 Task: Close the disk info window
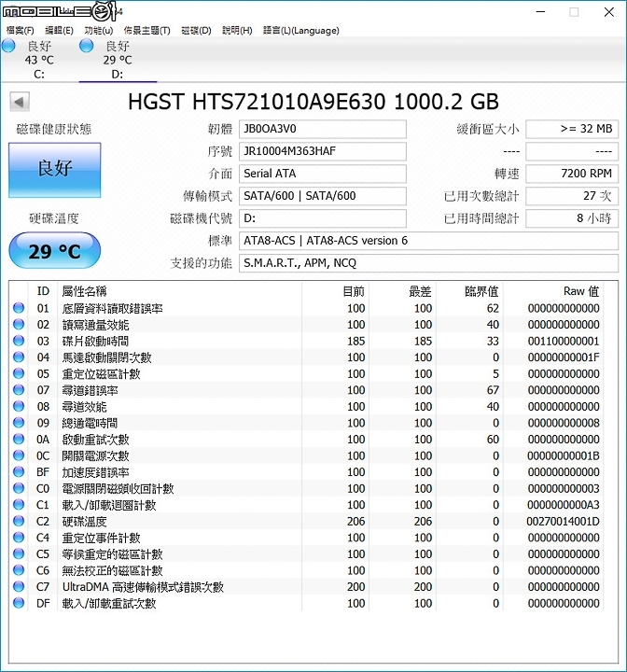(609, 12)
